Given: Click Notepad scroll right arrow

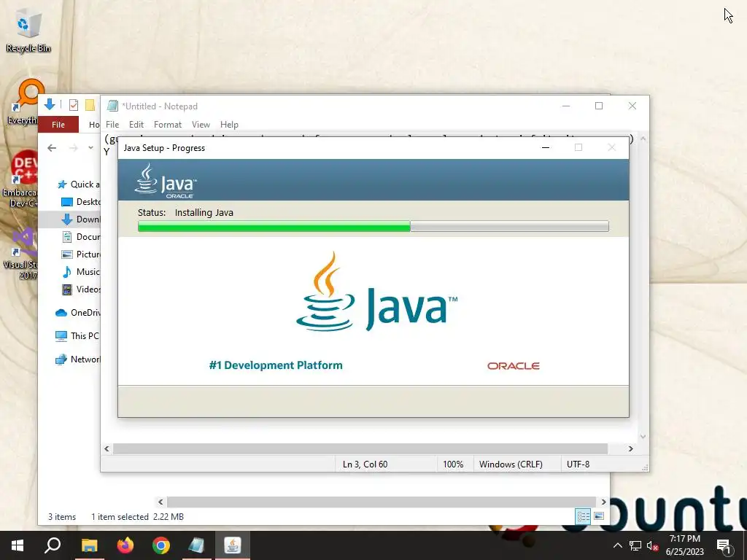Looking at the screenshot, I should click(x=631, y=448).
